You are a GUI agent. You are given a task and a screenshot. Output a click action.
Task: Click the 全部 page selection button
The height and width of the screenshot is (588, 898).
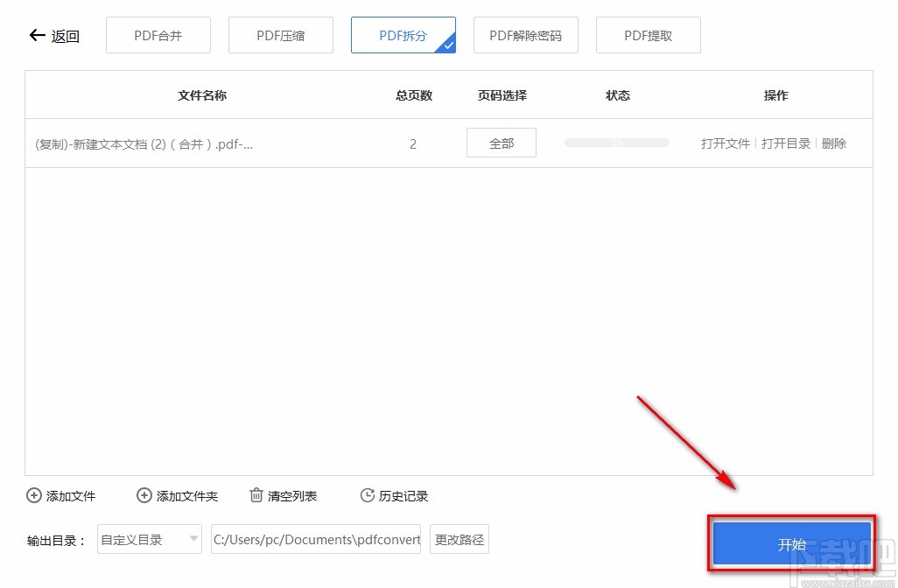501,142
